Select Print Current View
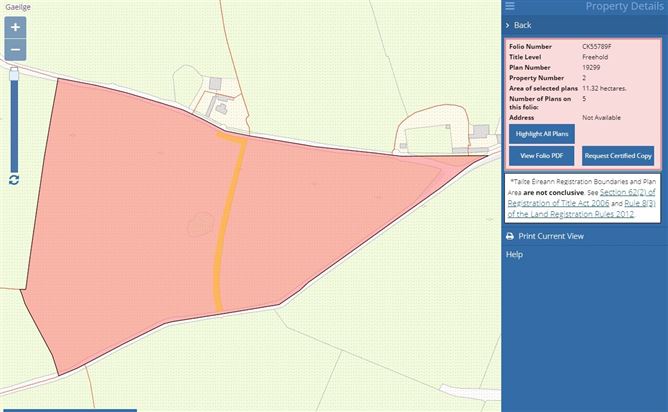Screen dimensions: 668x412 551,236
